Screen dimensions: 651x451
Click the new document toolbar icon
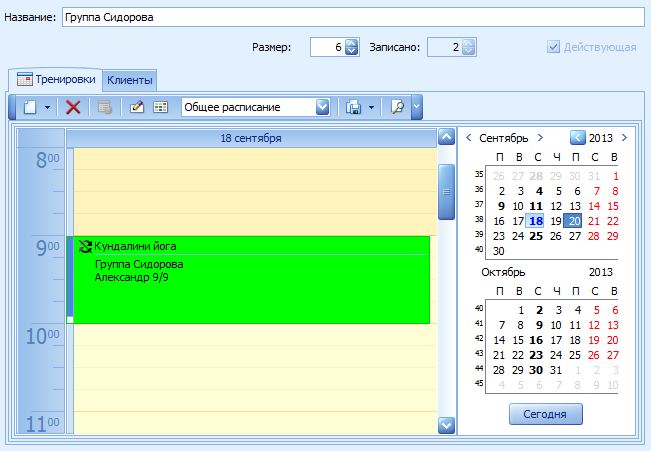coord(30,107)
